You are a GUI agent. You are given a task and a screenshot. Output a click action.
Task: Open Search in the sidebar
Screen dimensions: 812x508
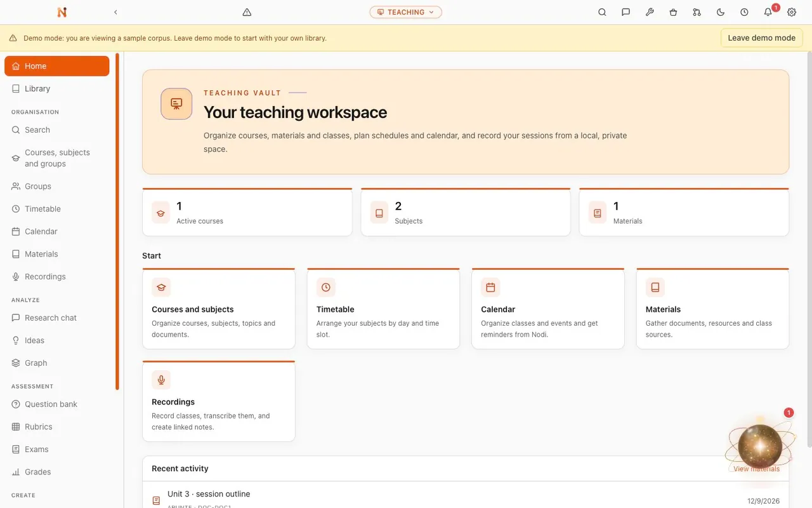(x=57, y=130)
